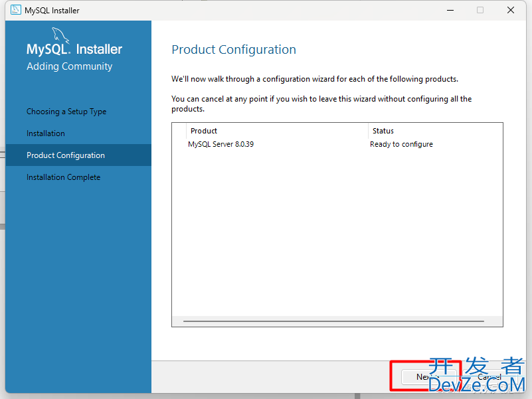Image resolution: width=532 pixels, height=399 pixels.
Task: Click the Status column header
Action: 435,131
